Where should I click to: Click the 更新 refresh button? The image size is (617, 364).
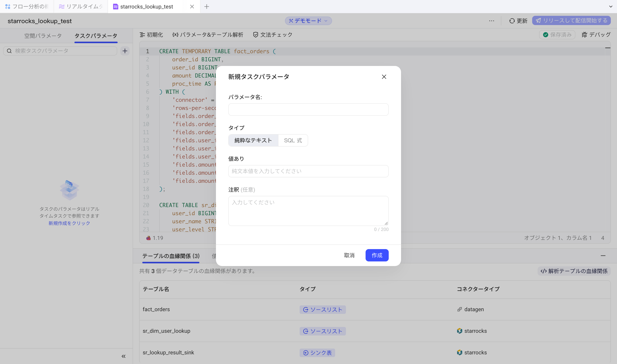(x=518, y=21)
